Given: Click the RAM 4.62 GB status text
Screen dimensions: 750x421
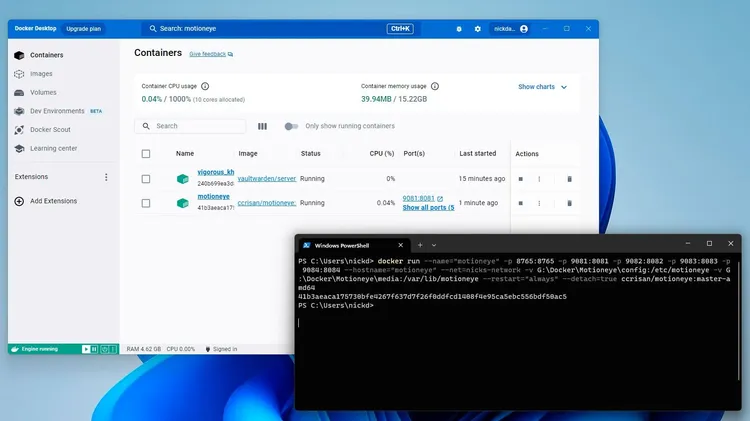Looking at the screenshot, I should tap(143, 349).
